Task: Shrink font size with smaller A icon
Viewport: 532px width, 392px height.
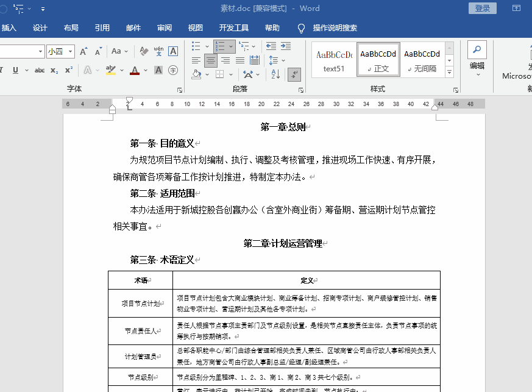Action: click(98, 51)
